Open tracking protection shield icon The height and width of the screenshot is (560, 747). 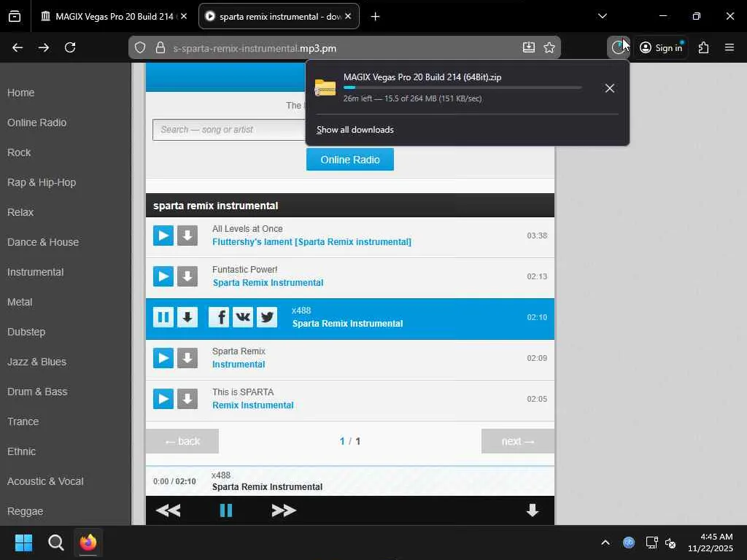139,48
